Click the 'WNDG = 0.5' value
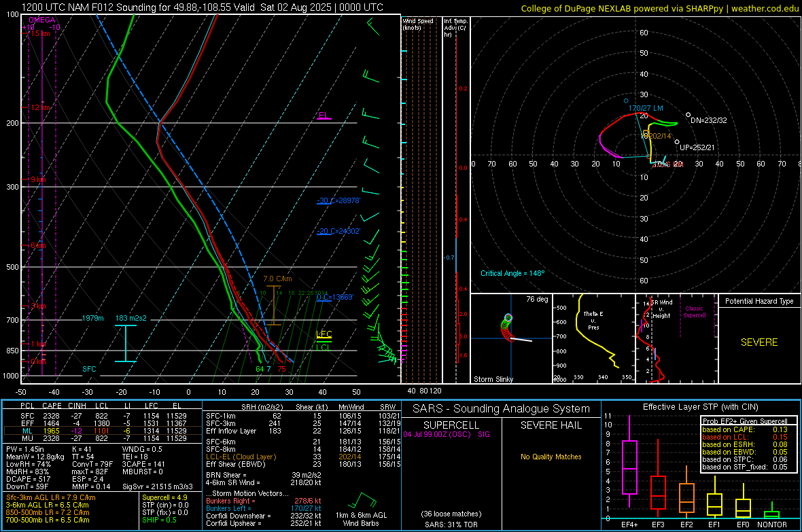 pos(142,449)
